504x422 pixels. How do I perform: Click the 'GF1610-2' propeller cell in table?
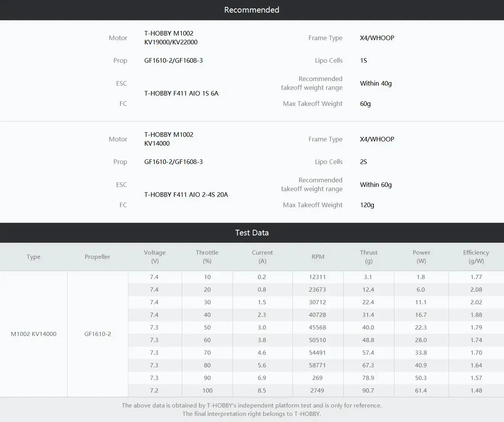coord(98,334)
